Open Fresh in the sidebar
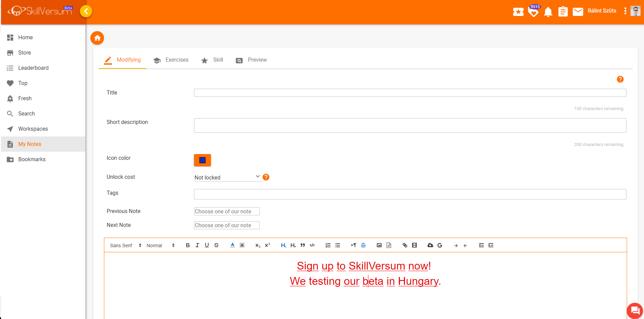The image size is (644, 319). click(43, 98)
